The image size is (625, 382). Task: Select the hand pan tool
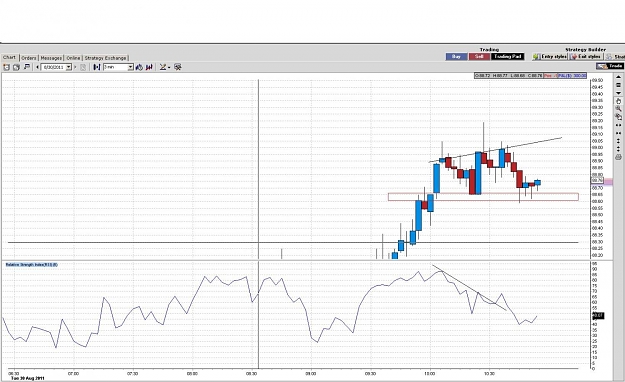tap(618, 101)
